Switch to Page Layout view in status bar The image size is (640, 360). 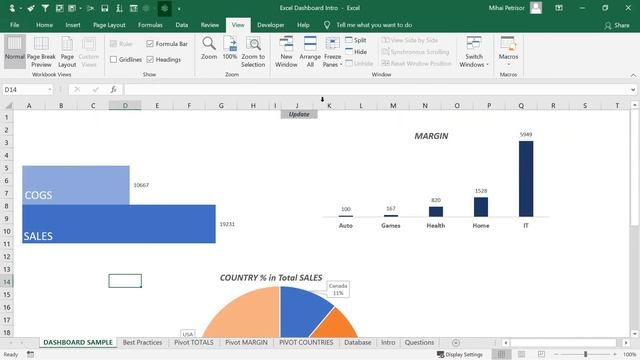click(x=522, y=354)
